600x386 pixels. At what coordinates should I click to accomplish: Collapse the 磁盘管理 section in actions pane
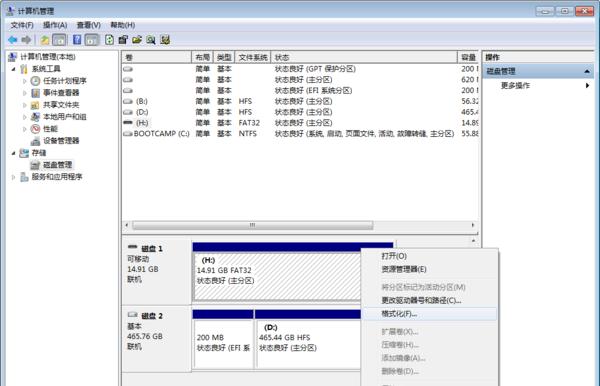pos(587,72)
